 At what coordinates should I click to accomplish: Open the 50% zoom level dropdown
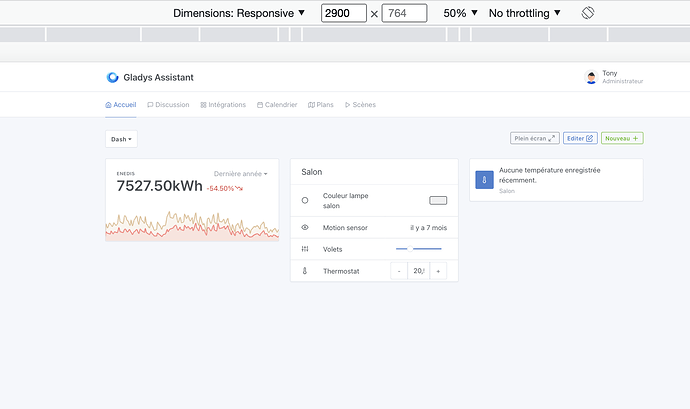(460, 13)
